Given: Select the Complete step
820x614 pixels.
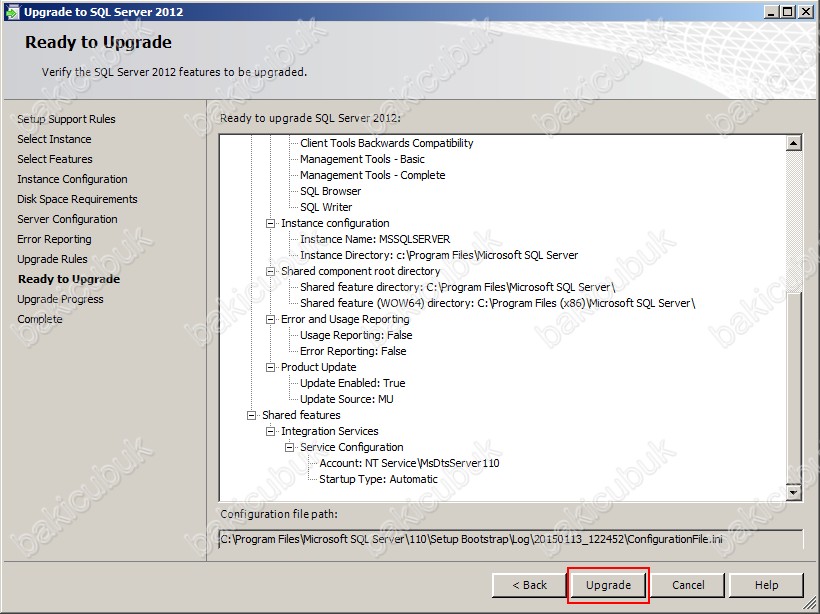Looking at the screenshot, I should coord(40,319).
